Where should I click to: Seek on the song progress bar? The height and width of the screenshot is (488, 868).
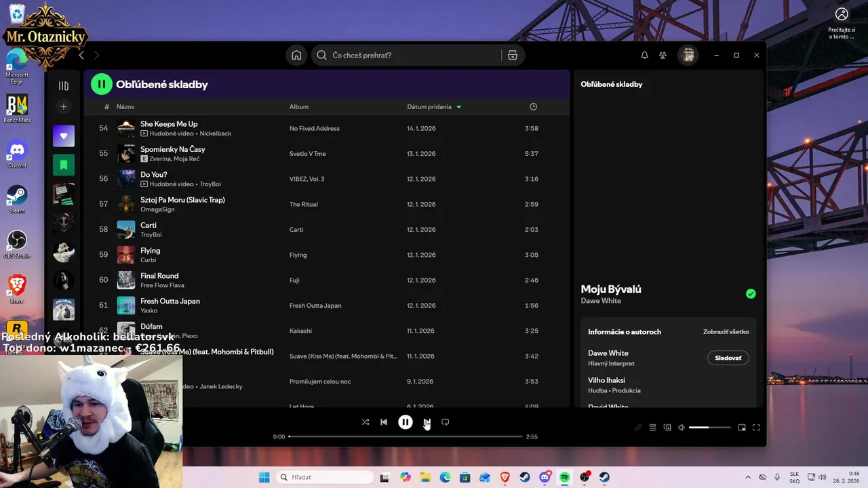[x=406, y=436]
